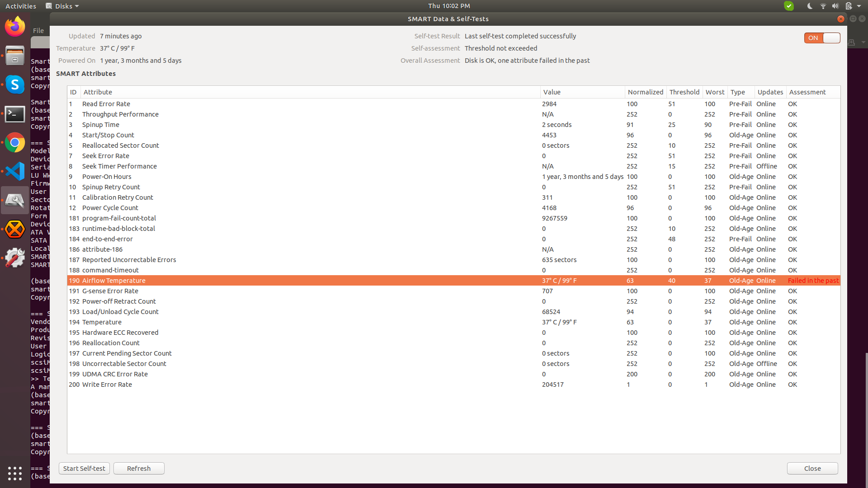
Task: Select Seek Error Rate row
Action: (454, 156)
